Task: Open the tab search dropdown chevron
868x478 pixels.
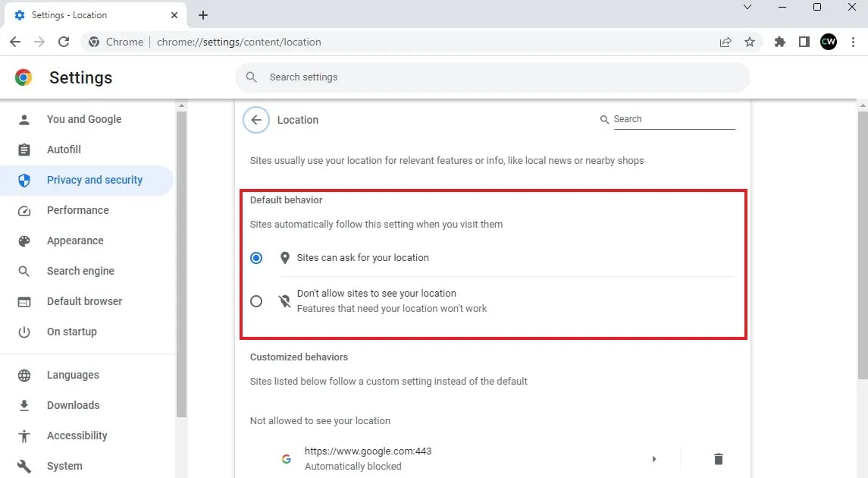Action: pyautogui.click(x=747, y=8)
